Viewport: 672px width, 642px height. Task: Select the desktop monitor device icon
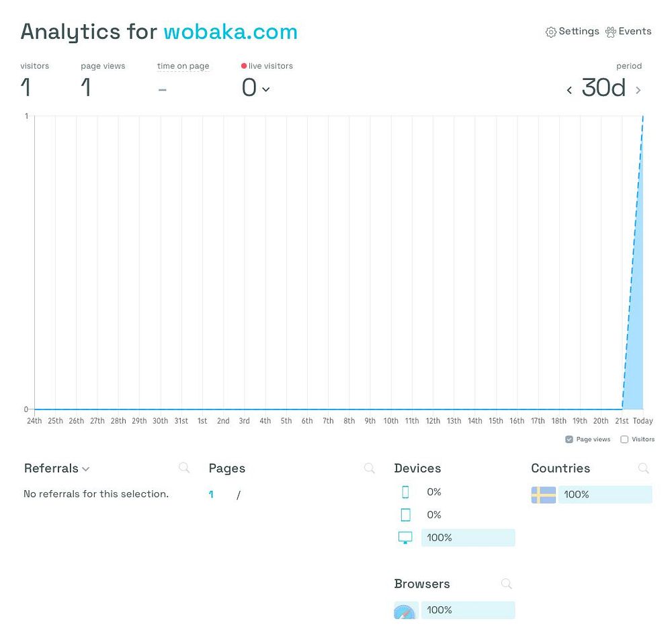tap(405, 538)
